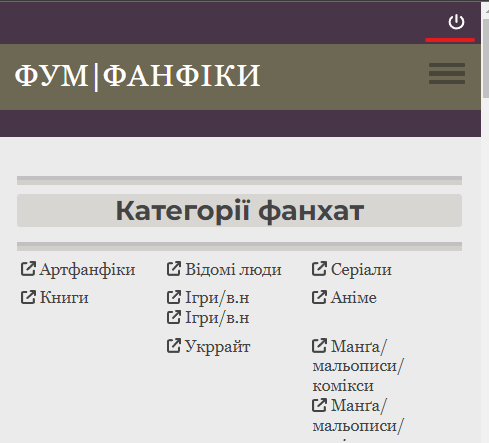The image size is (489, 443).
Task: Click external-link icon beside Артфанфіки
Action: (x=28, y=269)
